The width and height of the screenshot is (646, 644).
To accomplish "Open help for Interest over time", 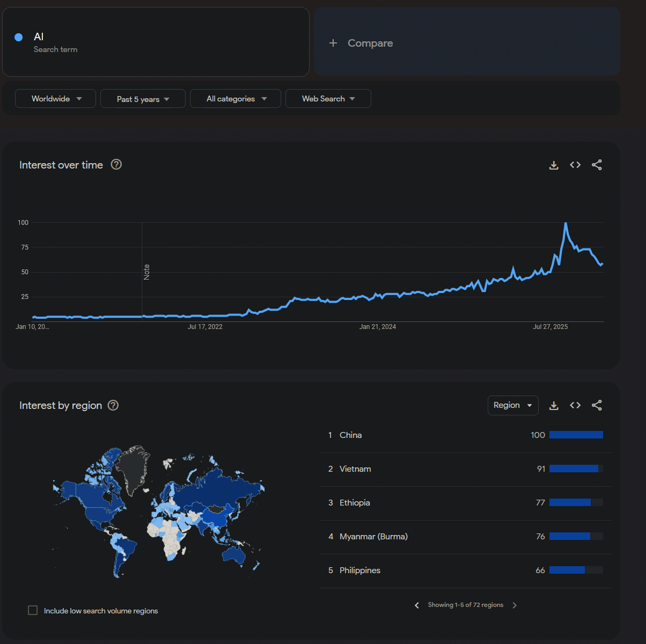I will 116,165.
